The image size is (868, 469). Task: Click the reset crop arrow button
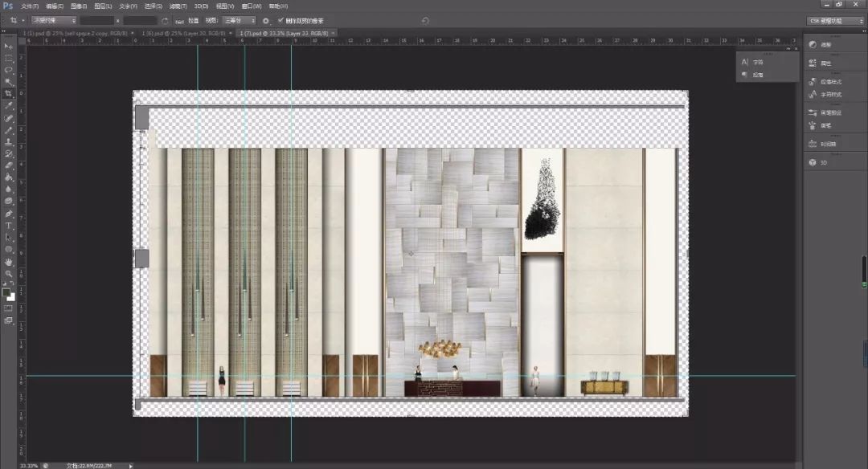click(425, 20)
